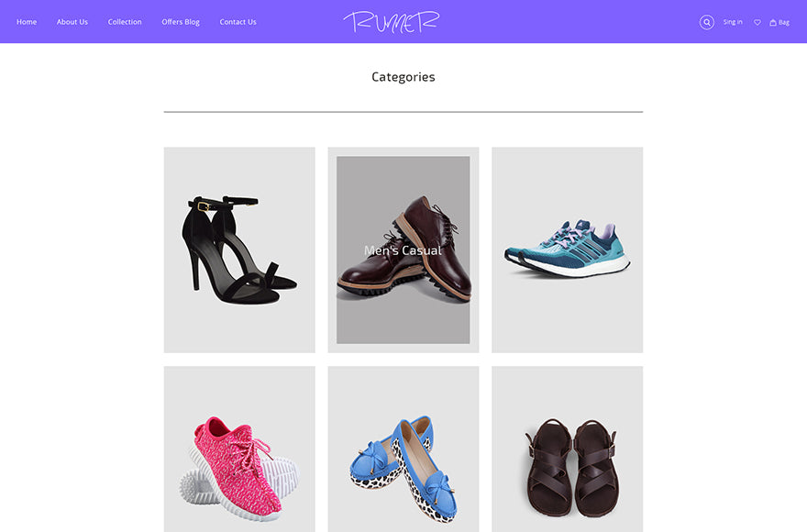The height and width of the screenshot is (532, 807).
Task: Click the heart wishlist icon
Action: [757, 22]
